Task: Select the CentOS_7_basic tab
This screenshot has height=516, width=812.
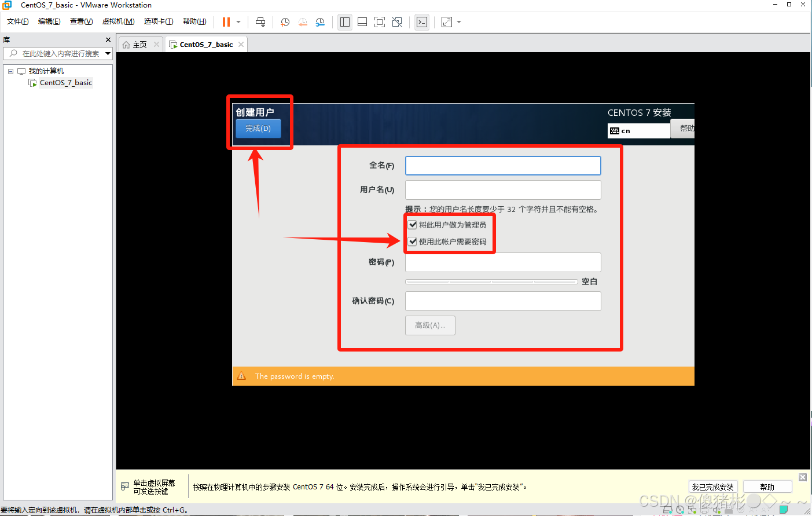Action: pyautogui.click(x=206, y=45)
